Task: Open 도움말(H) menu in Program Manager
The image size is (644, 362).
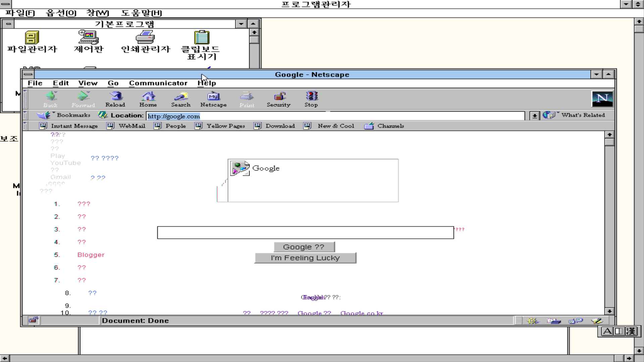Action: (x=141, y=13)
